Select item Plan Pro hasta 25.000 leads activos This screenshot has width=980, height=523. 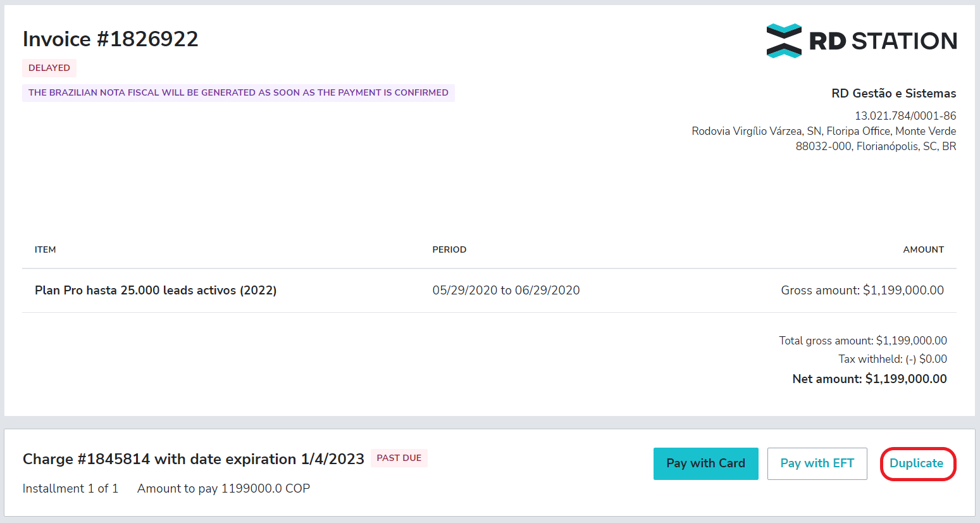click(155, 290)
